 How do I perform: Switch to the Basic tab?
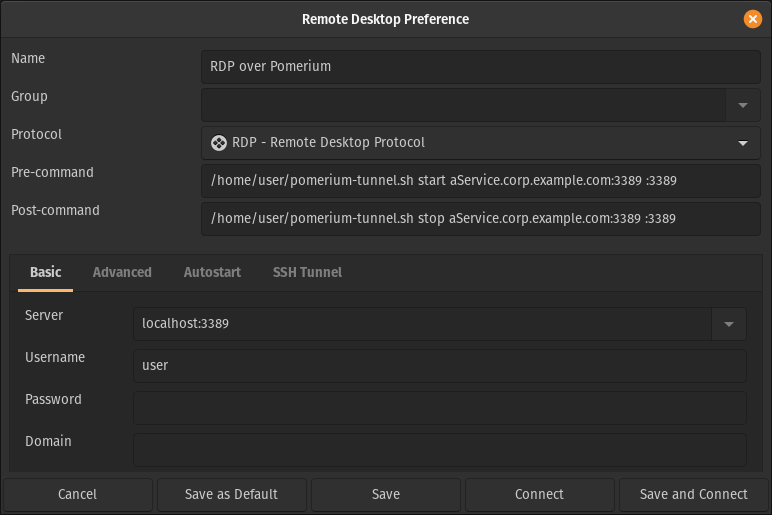46,272
